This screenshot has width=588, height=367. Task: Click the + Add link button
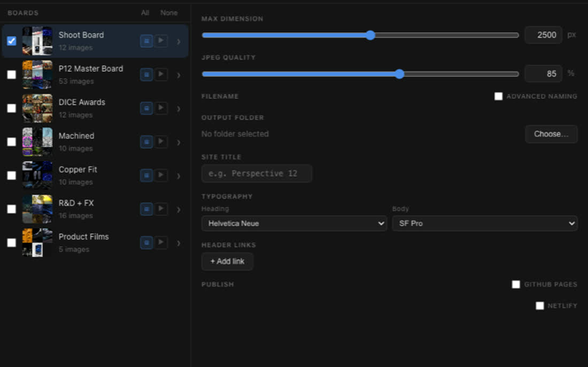point(227,262)
